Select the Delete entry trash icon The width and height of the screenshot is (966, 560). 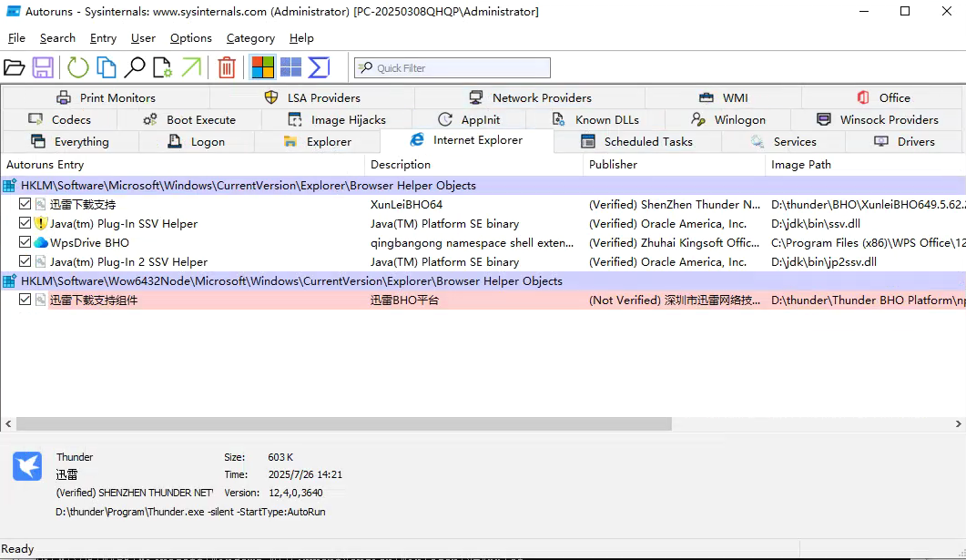226,66
